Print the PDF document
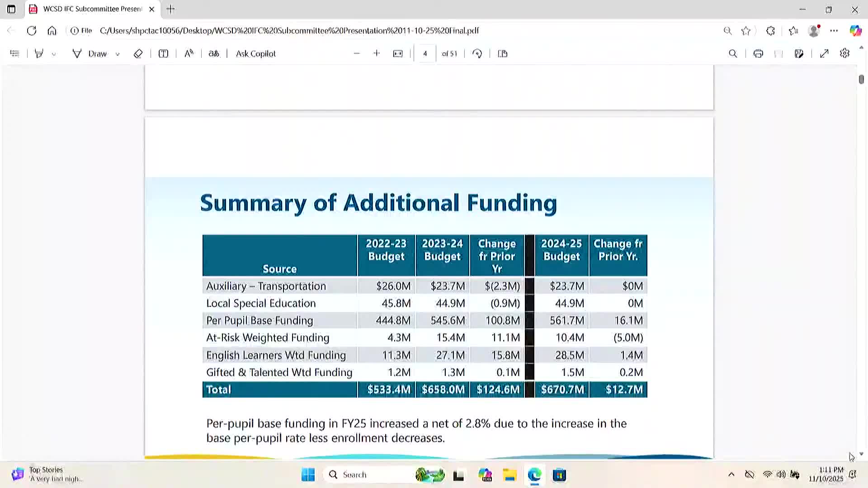 pos(759,53)
